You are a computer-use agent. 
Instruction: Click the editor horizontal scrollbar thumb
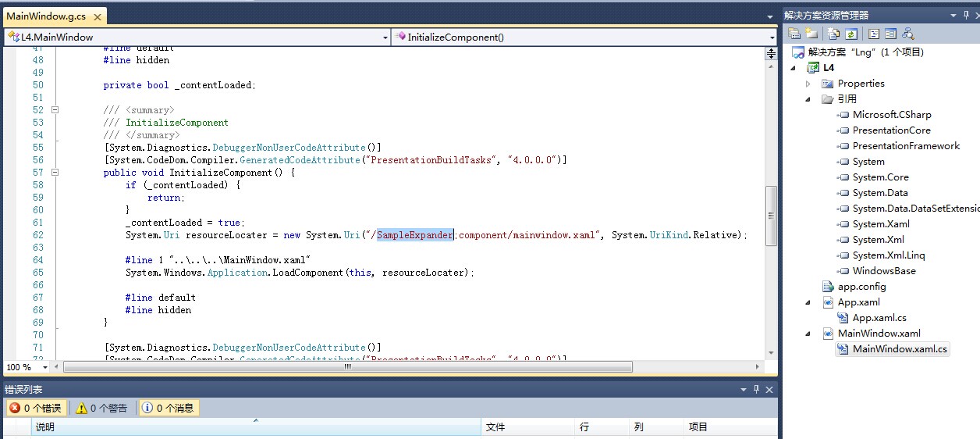[x=348, y=366]
